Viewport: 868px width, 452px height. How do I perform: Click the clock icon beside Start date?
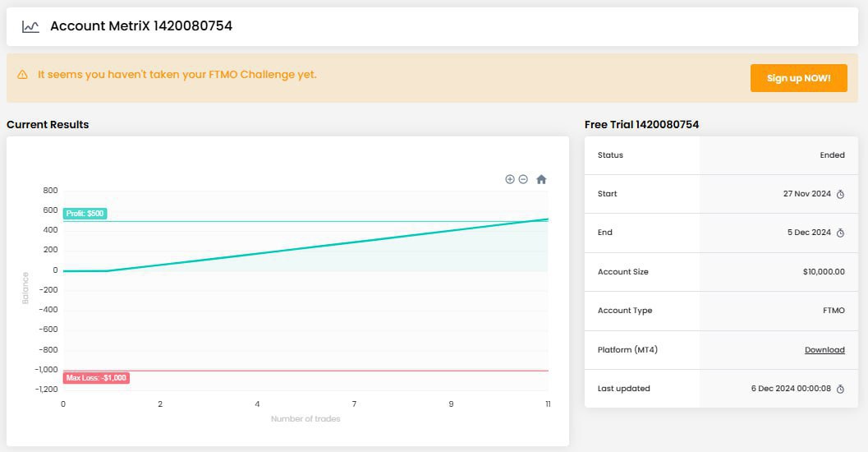coord(840,195)
